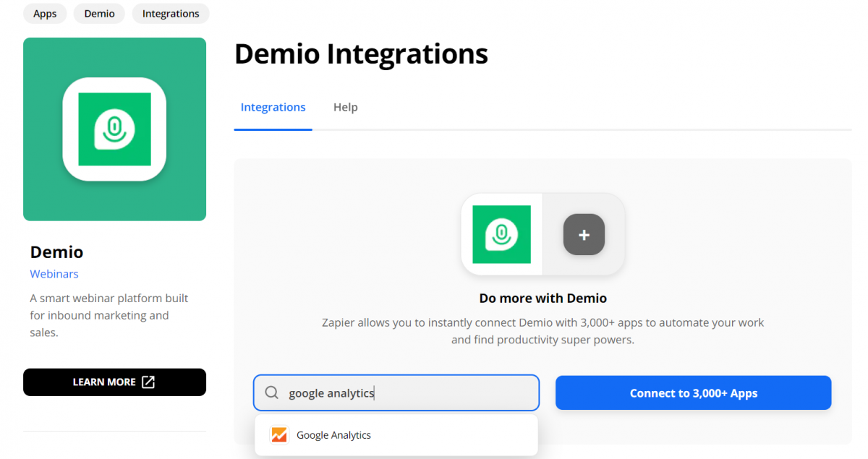Screen dimensions: 868x459
Task: Switch to the Integrations tab
Action: click(x=273, y=107)
